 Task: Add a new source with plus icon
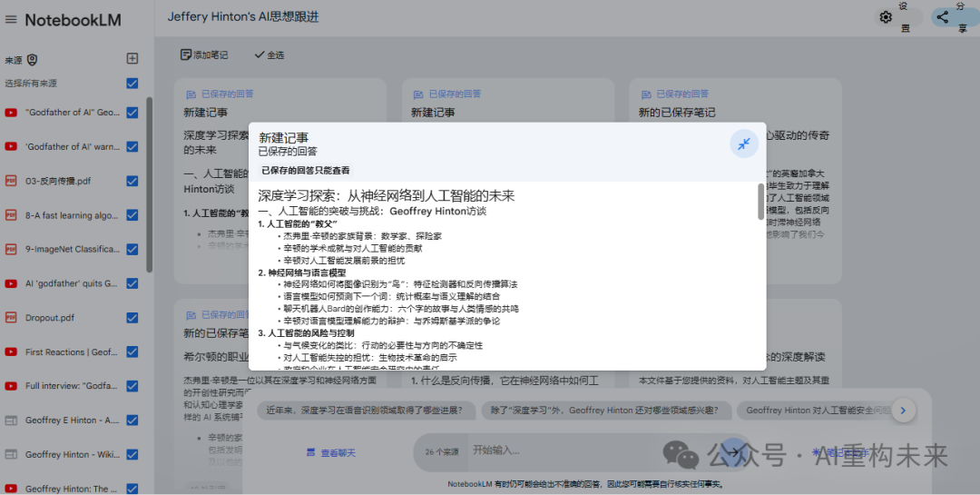coord(132,58)
